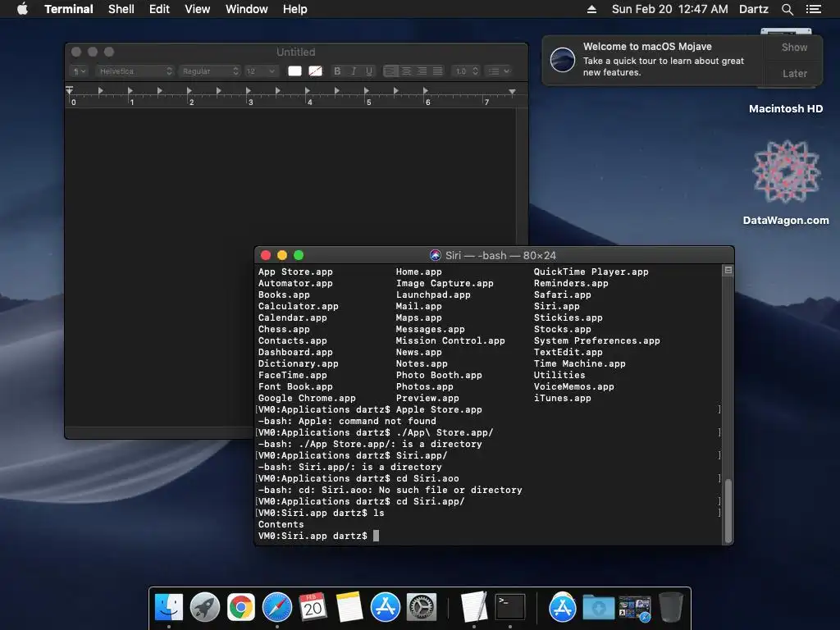Open the View menu
This screenshot has height=630, width=840.
[x=197, y=9]
